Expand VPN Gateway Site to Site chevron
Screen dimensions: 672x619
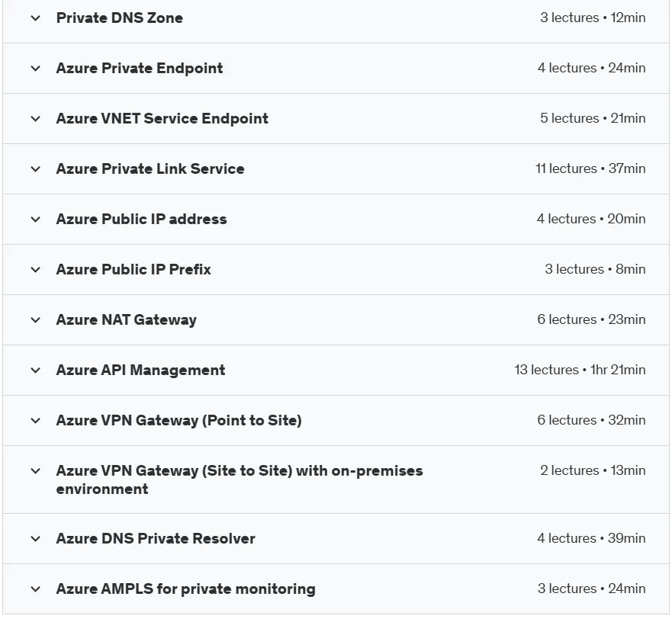click(36, 471)
